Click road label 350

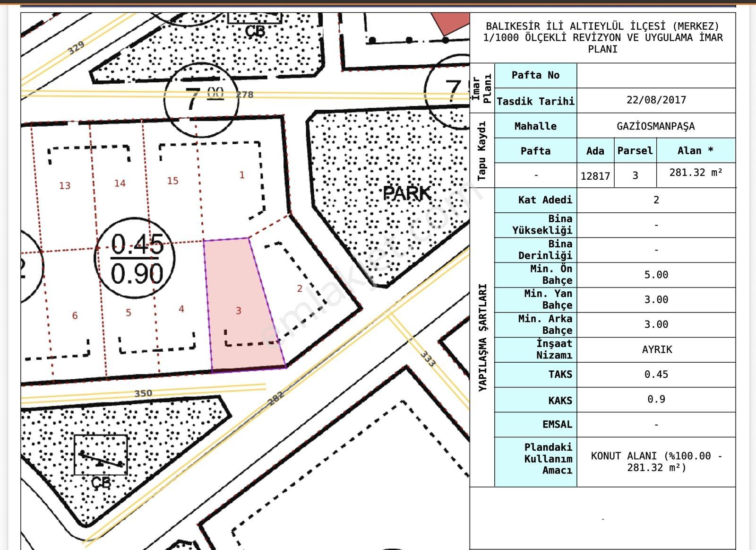(143, 393)
